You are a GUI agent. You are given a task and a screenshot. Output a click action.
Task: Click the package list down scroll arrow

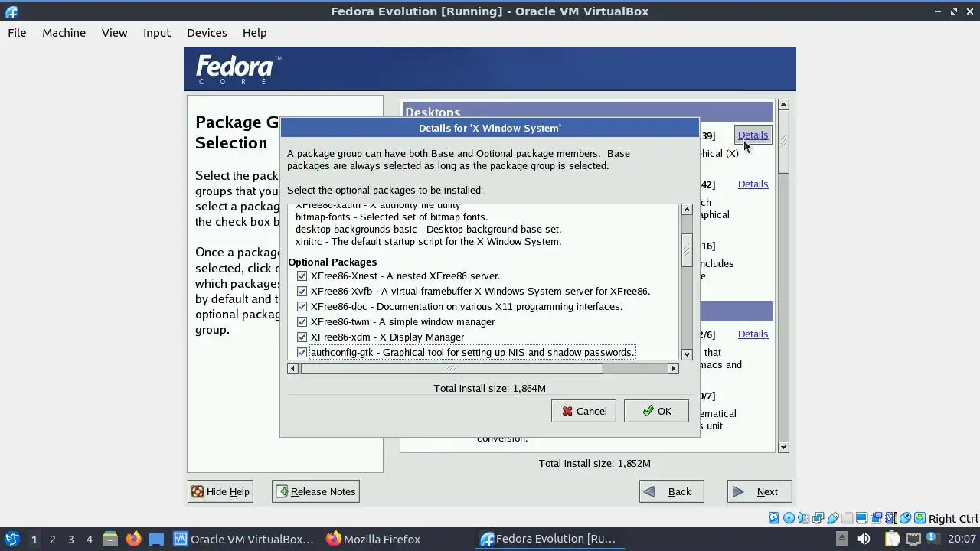(687, 354)
